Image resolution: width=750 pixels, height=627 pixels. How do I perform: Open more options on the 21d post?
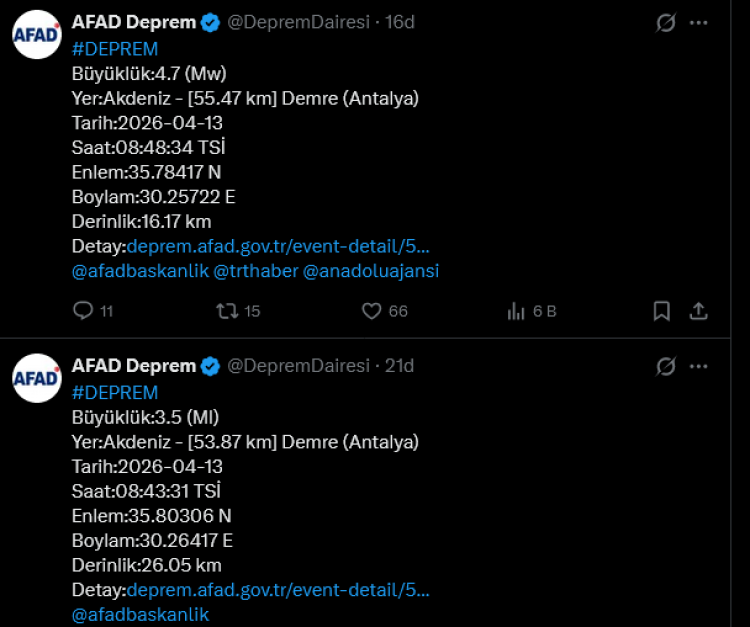(x=699, y=367)
